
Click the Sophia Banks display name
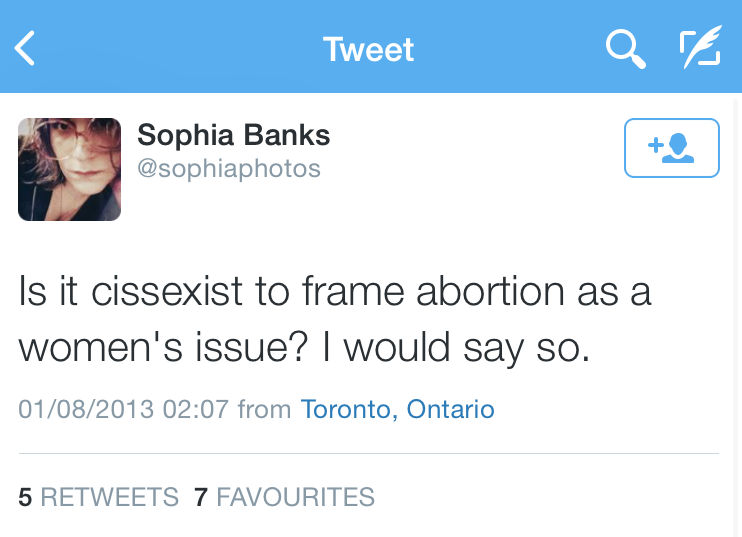(x=233, y=134)
